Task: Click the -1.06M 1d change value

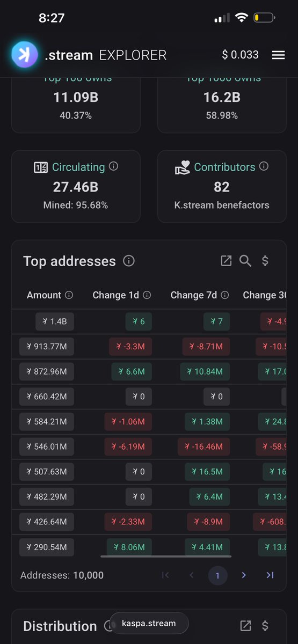Action: tap(128, 422)
